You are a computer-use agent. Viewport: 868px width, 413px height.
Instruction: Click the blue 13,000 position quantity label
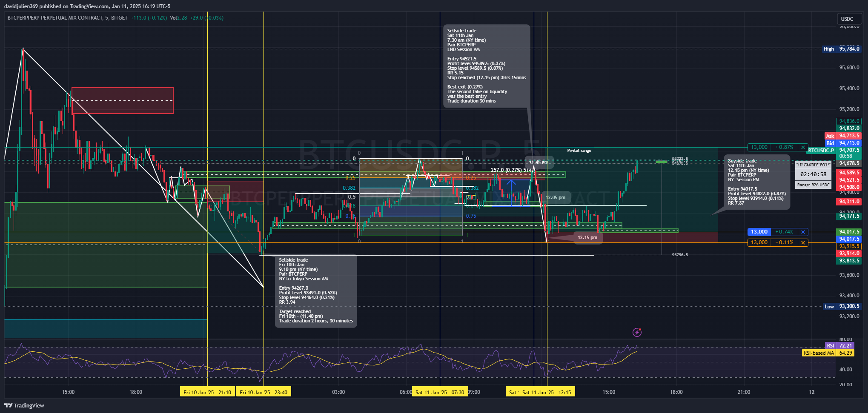pyautogui.click(x=759, y=232)
